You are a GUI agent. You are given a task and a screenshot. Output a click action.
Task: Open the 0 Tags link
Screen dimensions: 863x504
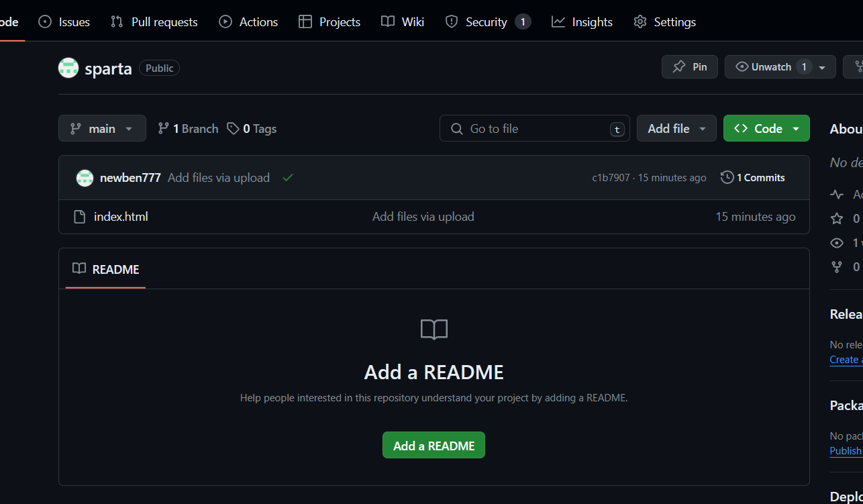point(252,128)
